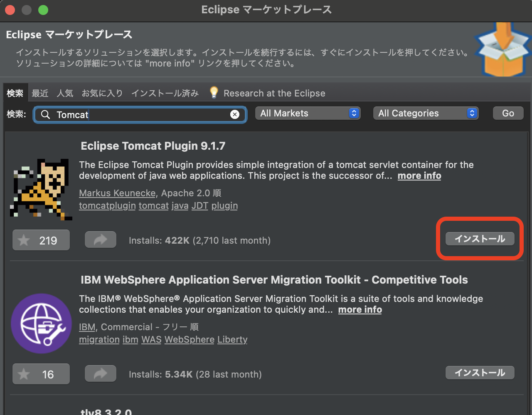Click inside the search text field
Screen dimensions: 532x415
tap(137, 115)
